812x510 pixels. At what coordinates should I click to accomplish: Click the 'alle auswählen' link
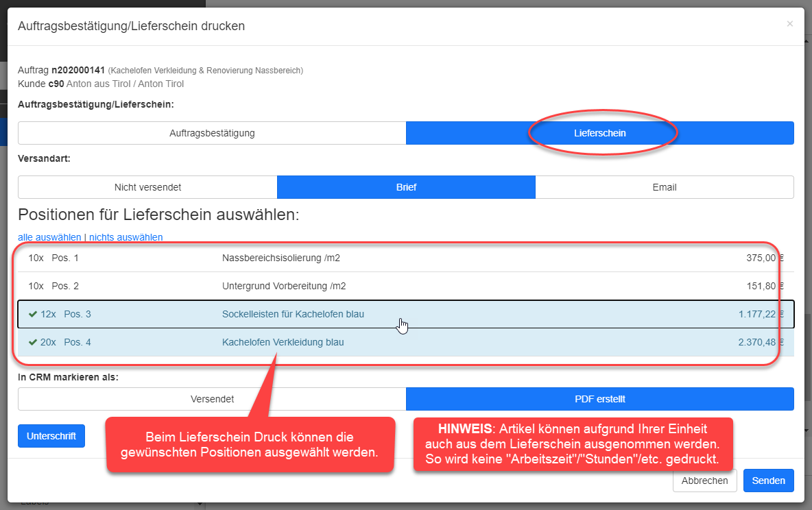pyautogui.click(x=49, y=237)
